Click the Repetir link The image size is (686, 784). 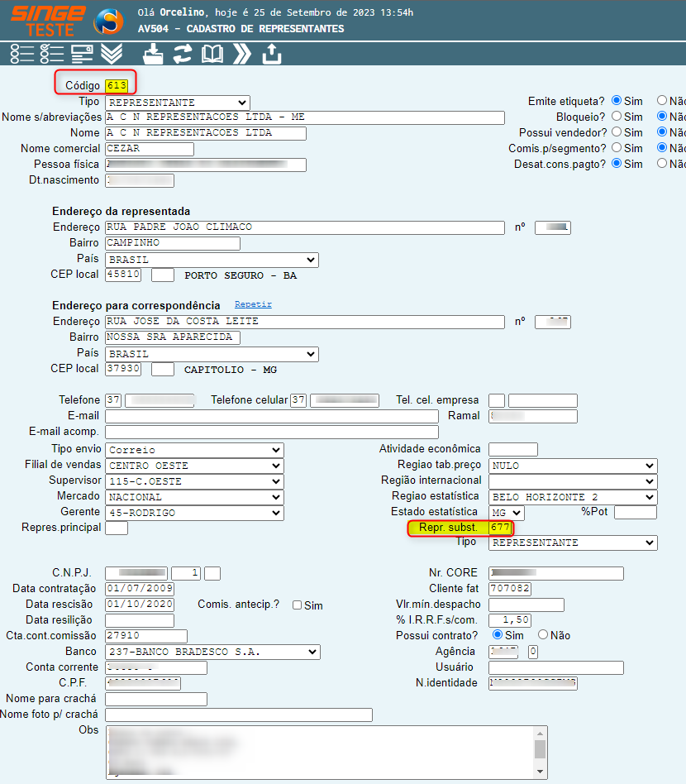click(x=253, y=305)
